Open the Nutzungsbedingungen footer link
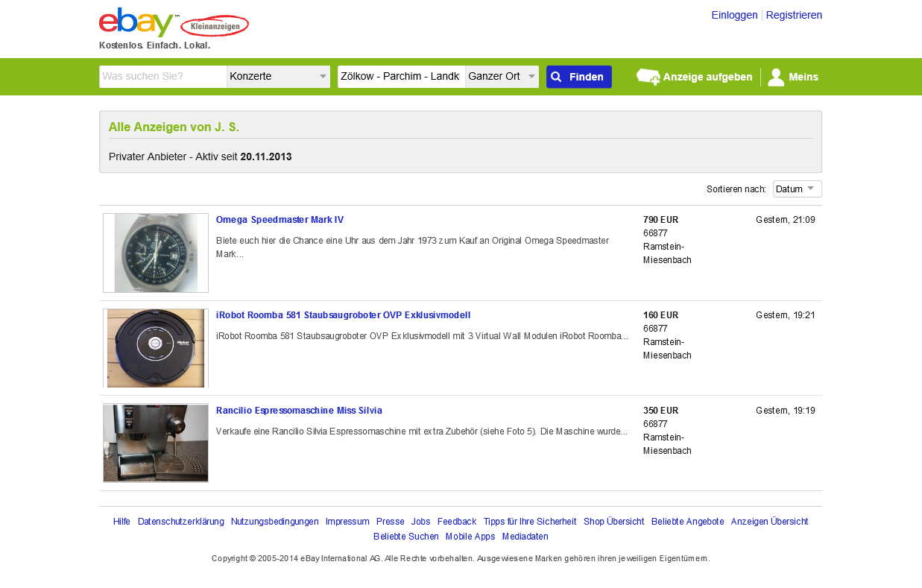This screenshot has width=922, height=588. 275,522
